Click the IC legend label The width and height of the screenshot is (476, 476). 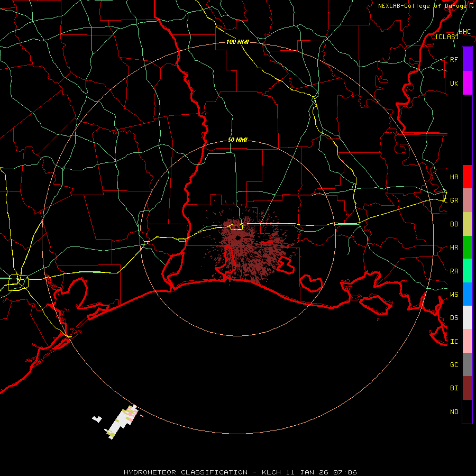[454, 342]
